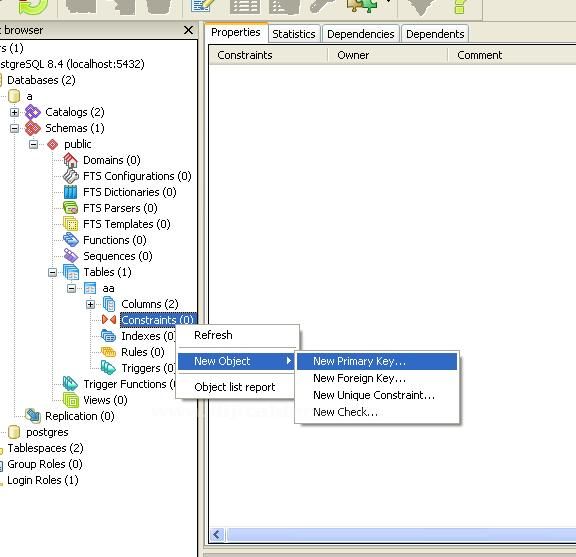This screenshot has height=557, width=576.
Task: Expand the Catalogs (2) node
Action: pyautogui.click(x=14, y=112)
